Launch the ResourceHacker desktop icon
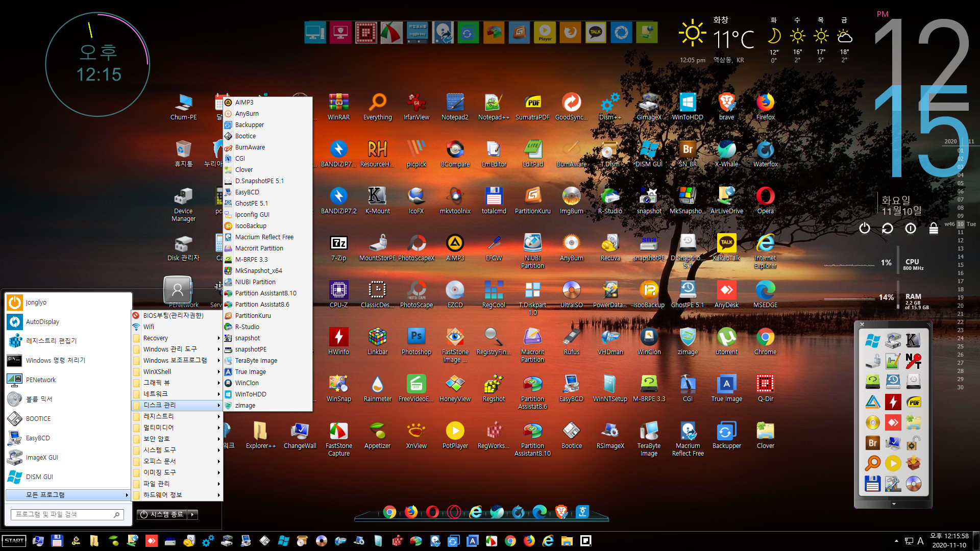This screenshot has height=551, width=980. (377, 154)
